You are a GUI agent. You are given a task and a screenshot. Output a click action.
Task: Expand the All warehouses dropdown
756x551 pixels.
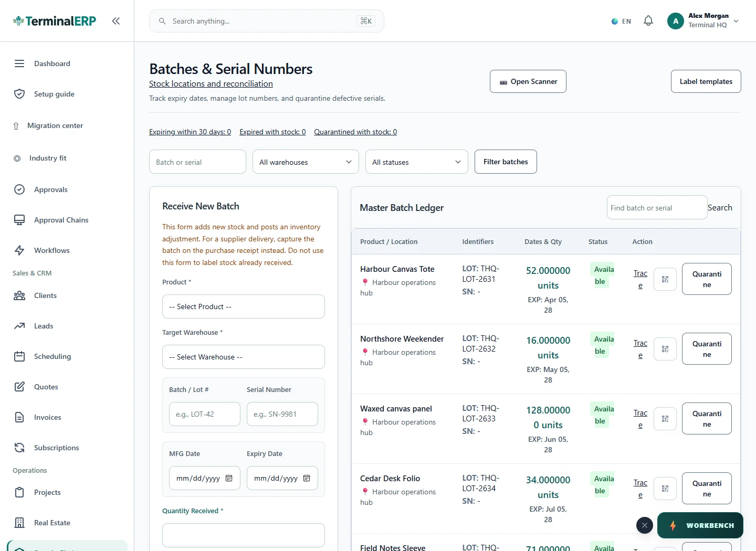click(x=306, y=162)
